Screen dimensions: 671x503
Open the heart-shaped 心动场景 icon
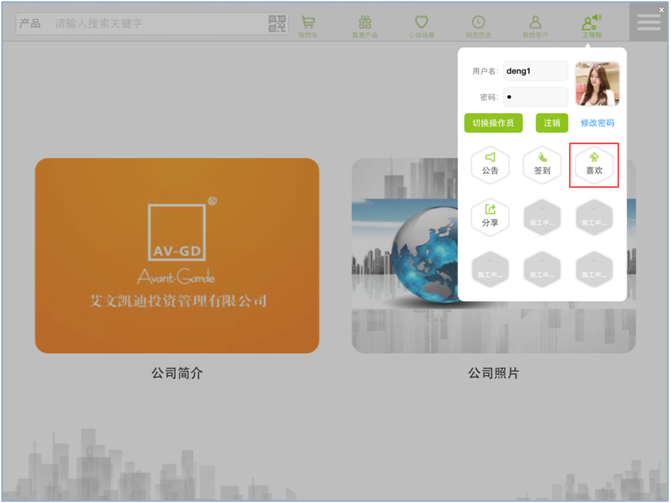click(422, 26)
